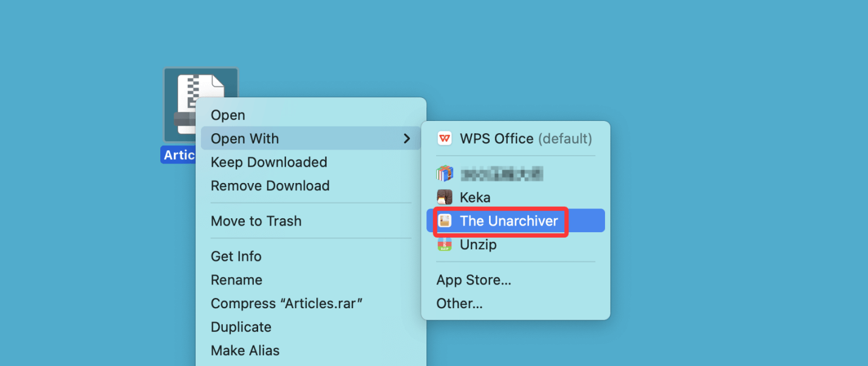Open Get Info for Articles.rar
Screen dimensions: 868x366
(236, 256)
